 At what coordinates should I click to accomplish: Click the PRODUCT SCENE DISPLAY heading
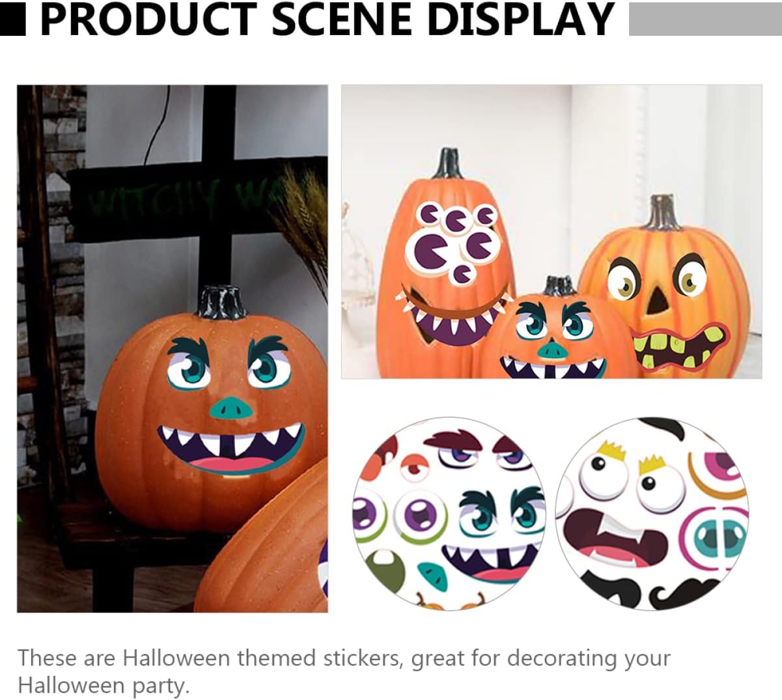328,19
